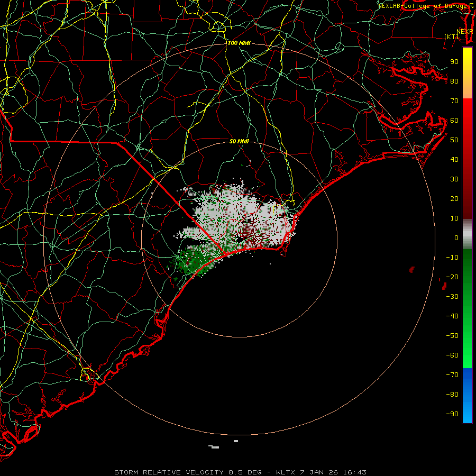Click the 50 value on the velocity scale
The width and height of the screenshot is (476, 476).
(454, 140)
